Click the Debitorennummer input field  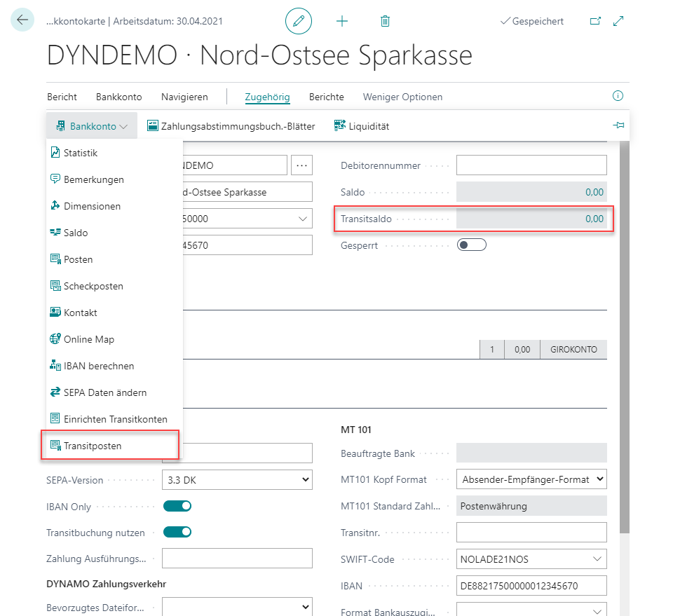[x=531, y=165]
